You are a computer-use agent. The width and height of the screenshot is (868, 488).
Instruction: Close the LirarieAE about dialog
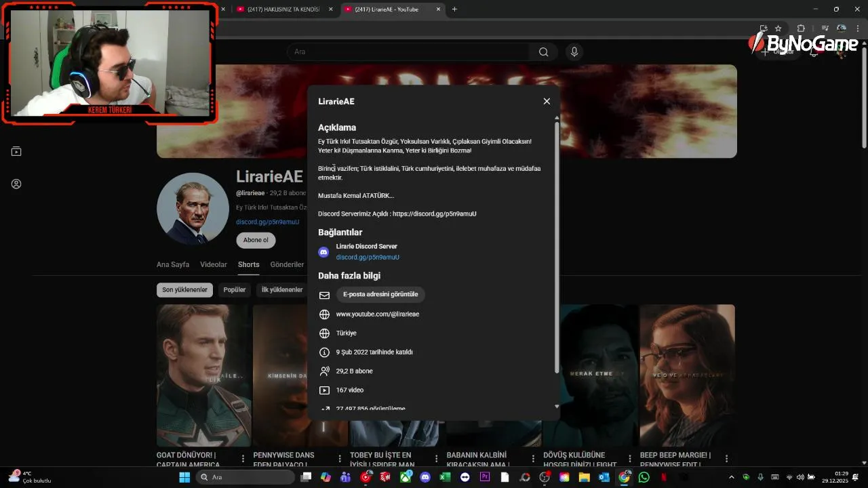pyautogui.click(x=547, y=101)
